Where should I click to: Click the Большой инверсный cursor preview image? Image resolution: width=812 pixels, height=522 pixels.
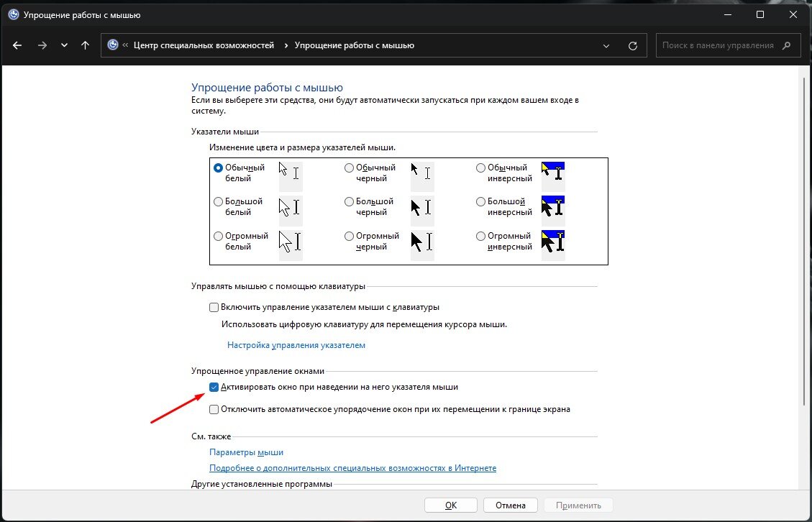(x=553, y=210)
